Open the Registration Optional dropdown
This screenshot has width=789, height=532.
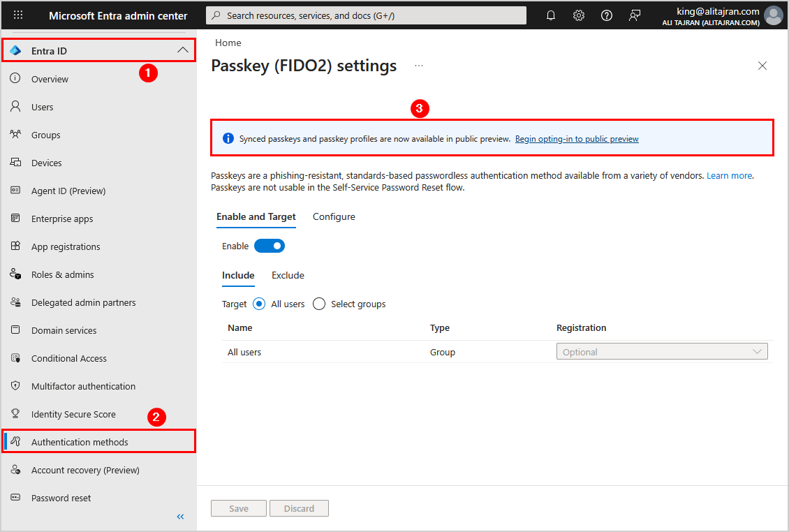(x=662, y=351)
